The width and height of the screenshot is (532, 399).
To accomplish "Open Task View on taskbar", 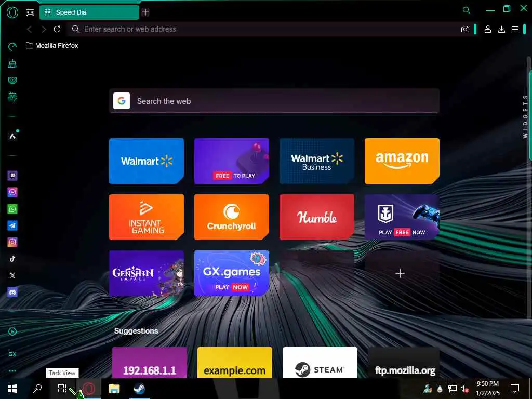I will click(62, 389).
